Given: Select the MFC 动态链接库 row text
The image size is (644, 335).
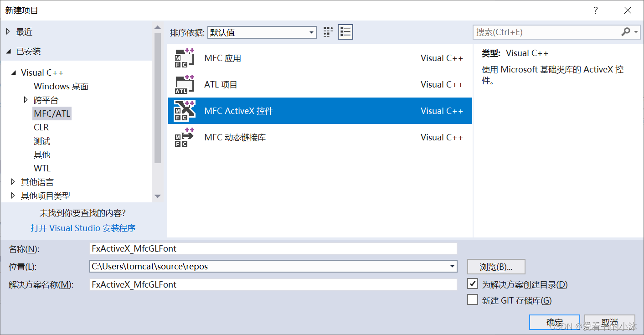Looking at the screenshot, I should 235,137.
